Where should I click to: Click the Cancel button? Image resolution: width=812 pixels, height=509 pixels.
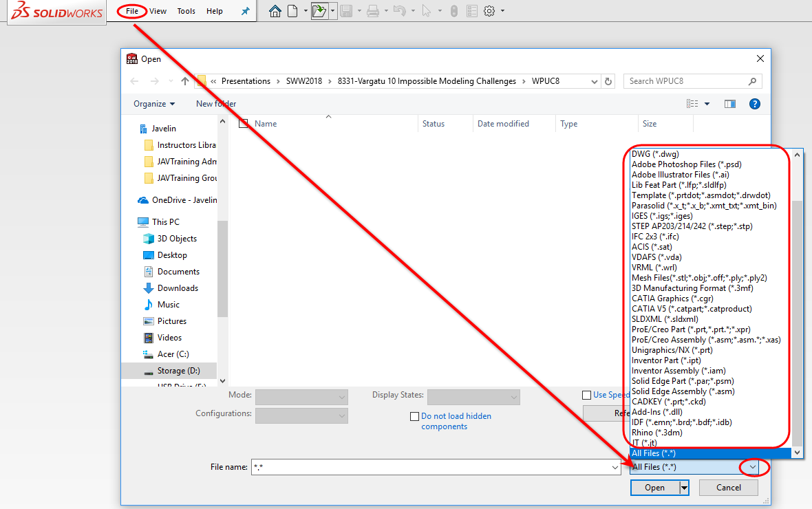click(728, 488)
